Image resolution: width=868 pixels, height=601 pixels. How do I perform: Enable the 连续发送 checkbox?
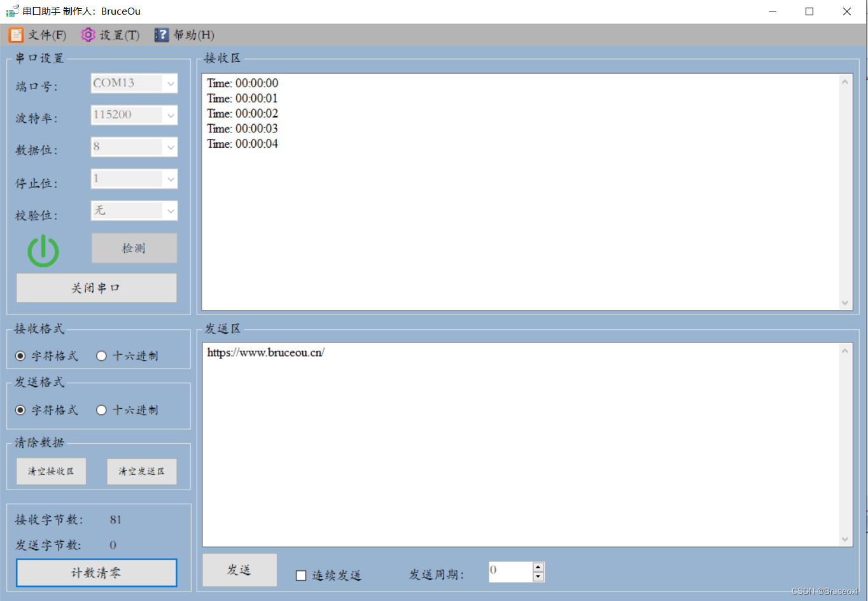point(301,576)
